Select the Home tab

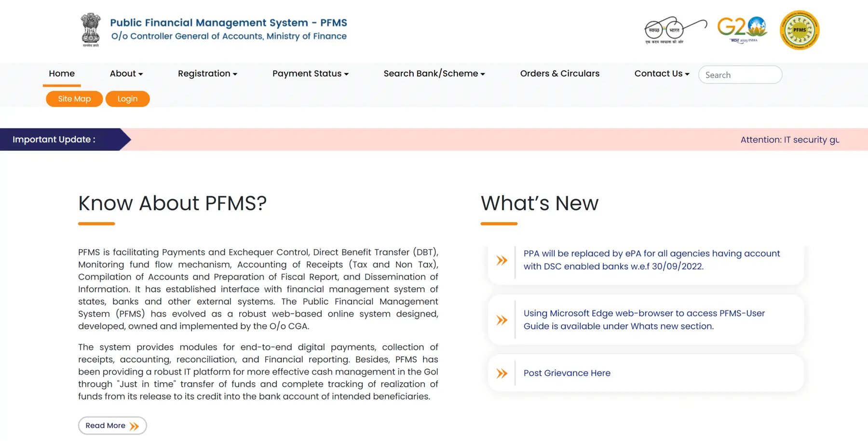click(x=61, y=73)
